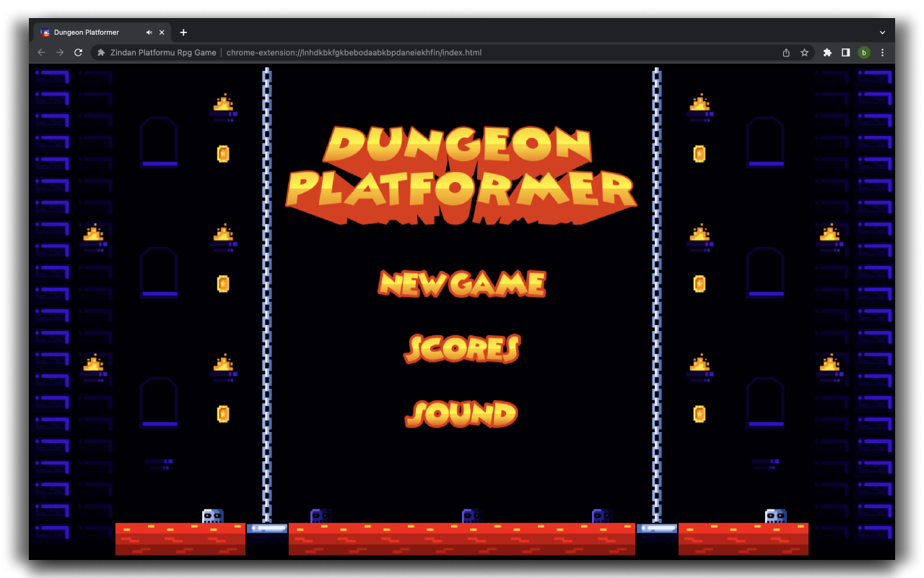Click the back navigation arrow
The width and height of the screenshot is (924, 578).
click(41, 52)
